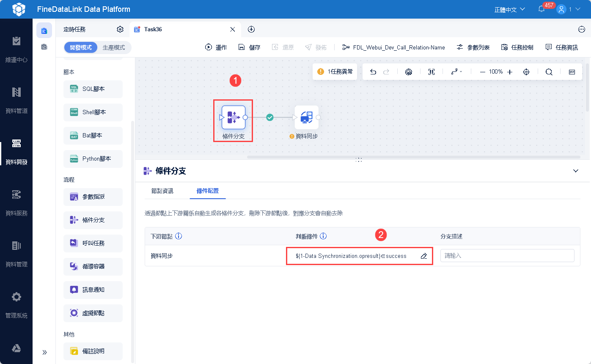The height and width of the screenshot is (364, 591).
Task: Open 任務資訊 details
Action: [x=561, y=47]
